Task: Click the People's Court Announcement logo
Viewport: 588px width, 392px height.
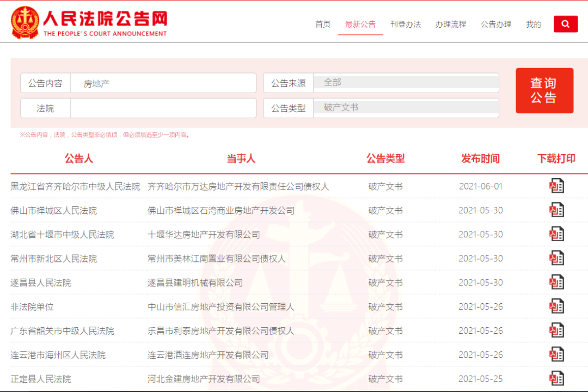Action: pyautogui.click(x=89, y=22)
